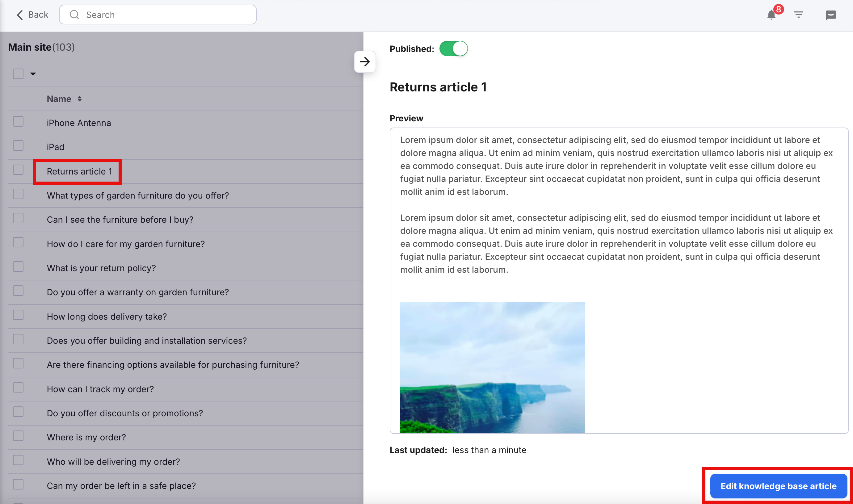Image resolution: width=853 pixels, height=504 pixels.
Task: Check the return policy checkbox
Action: click(x=18, y=267)
